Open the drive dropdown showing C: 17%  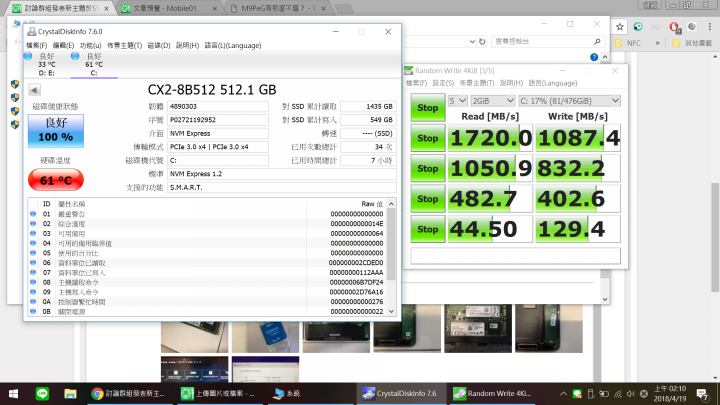pyautogui.click(x=569, y=101)
